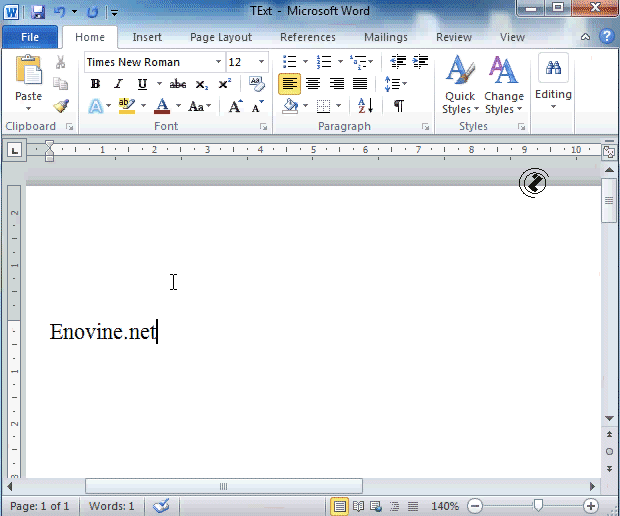620x516 pixels.
Task: Click the Clear Formatting icon
Action: pyautogui.click(x=257, y=84)
